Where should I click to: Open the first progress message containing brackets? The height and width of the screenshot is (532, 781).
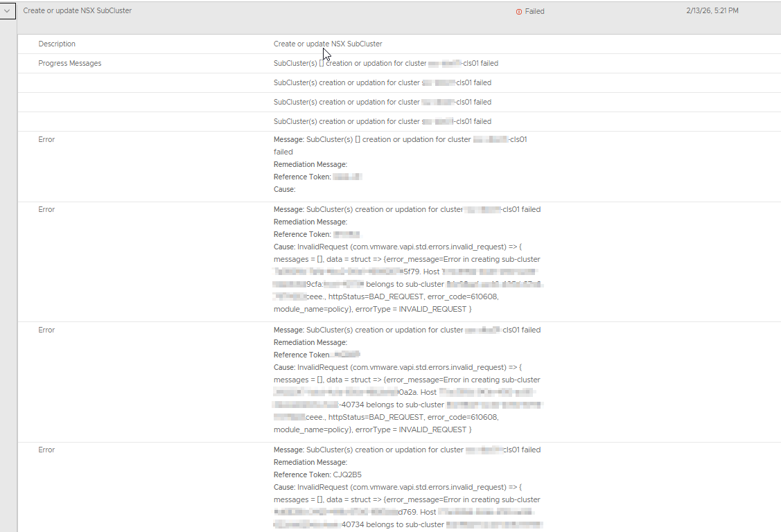[385, 64]
